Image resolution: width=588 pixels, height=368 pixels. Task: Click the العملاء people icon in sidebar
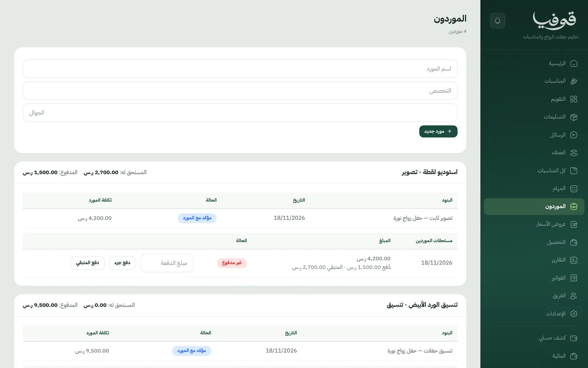click(x=574, y=153)
